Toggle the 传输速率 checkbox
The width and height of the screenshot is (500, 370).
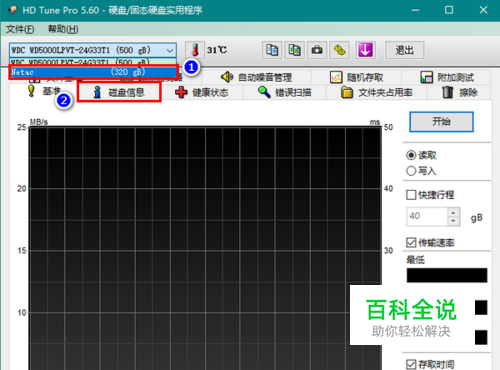411,242
